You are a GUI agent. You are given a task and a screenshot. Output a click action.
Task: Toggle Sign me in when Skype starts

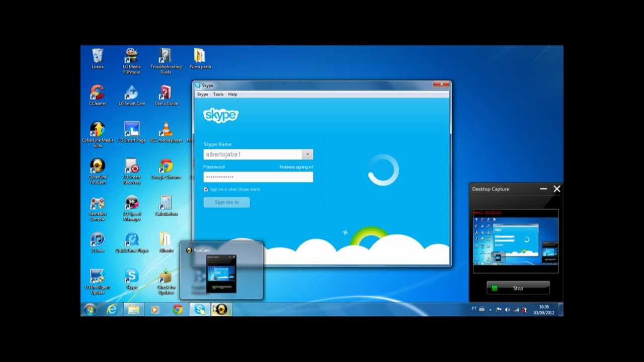tap(206, 190)
